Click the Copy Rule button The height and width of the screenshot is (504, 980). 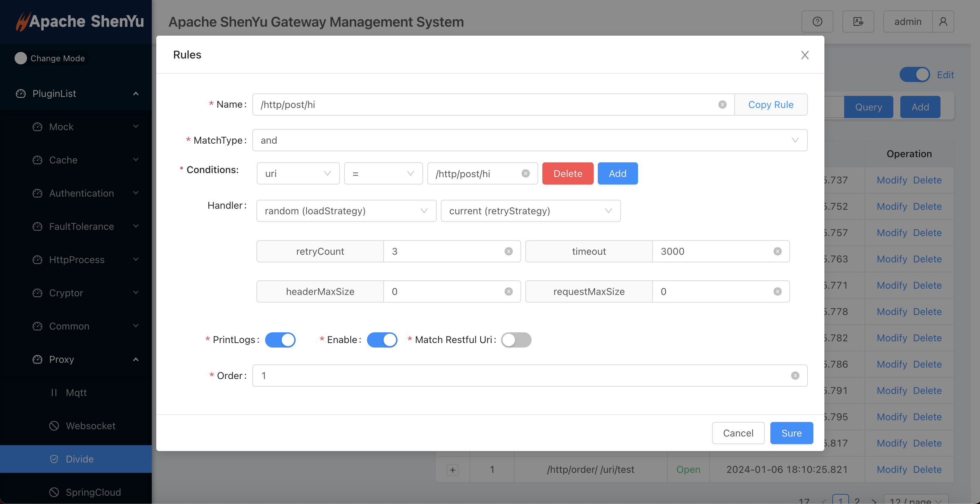(770, 105)
